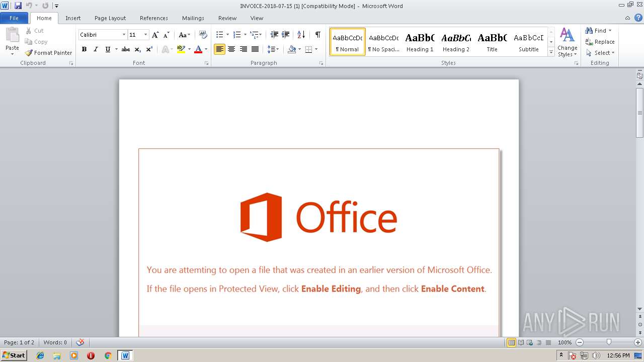
Task: Launch Google Chrome from the taskbar
Action: (108, 355)
